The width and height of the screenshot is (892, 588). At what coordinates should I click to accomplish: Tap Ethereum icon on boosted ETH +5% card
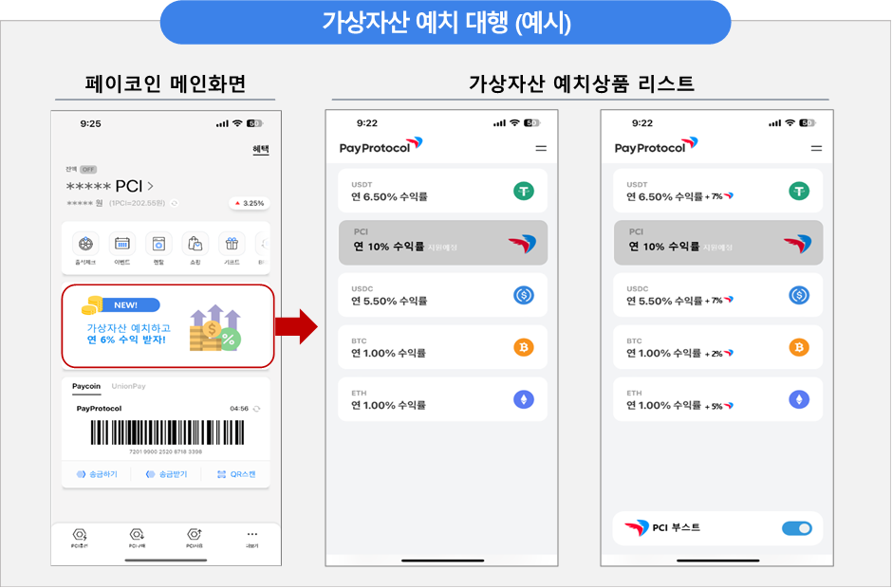799,399
